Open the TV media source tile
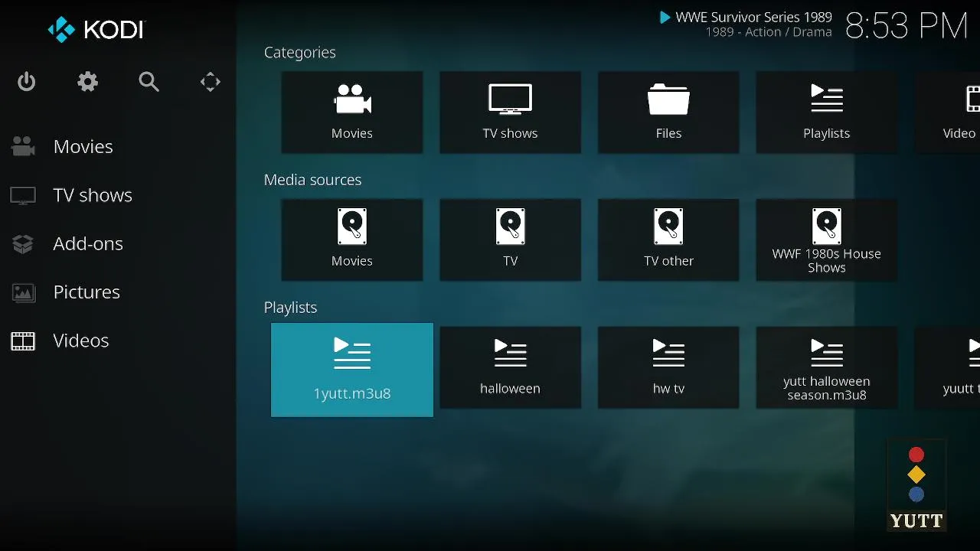Image resolution: width=980 pixels, height=551 pixels. tap(511, 240)
